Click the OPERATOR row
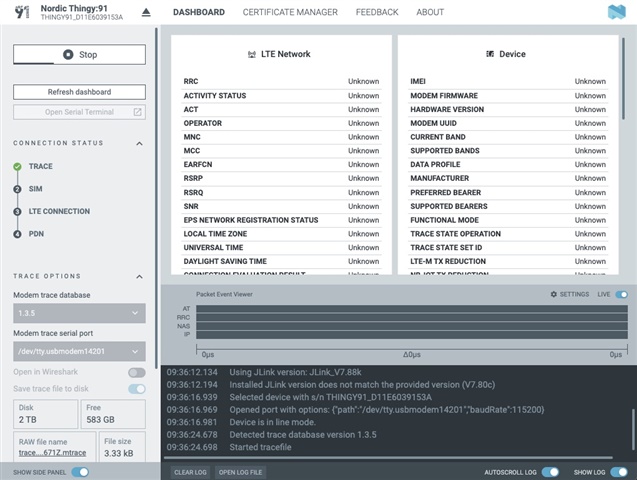 click(281, 123)
